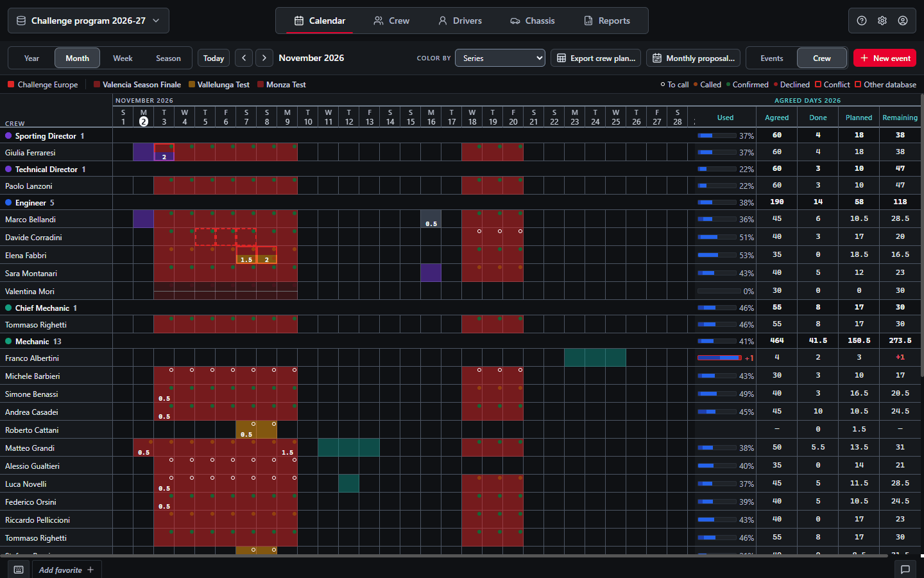The image size is (924, 578).
Task: Open Chassis tab
Action: (x=533, y=21)
